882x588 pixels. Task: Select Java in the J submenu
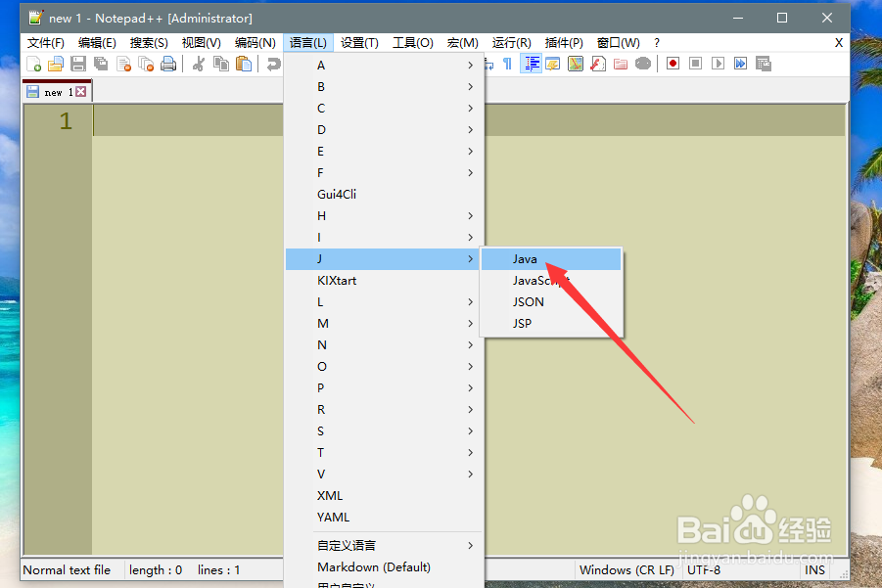[551, 259]
